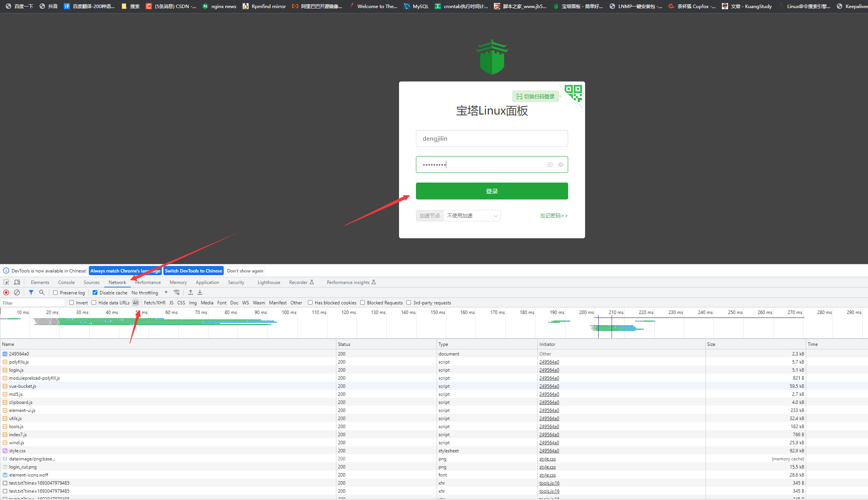Image resolution: width=868 pixels, height=500 pixels.
Task: Click Switch DevTools to Chinese
Action: pos(194,271)
